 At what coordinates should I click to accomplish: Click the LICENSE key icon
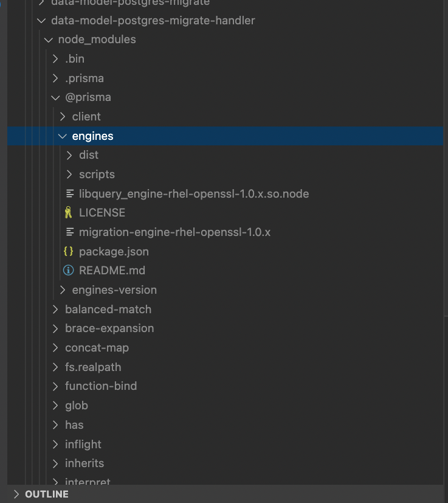(69, 212)
